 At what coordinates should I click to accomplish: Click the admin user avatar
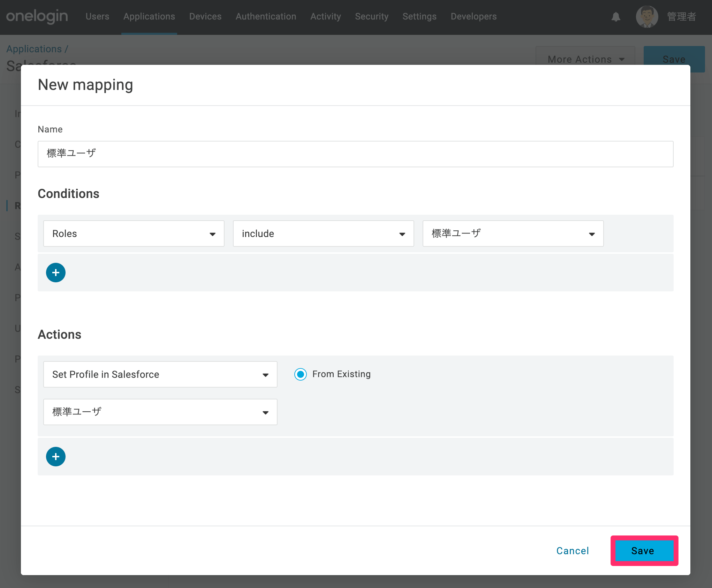click(x=647, y=17)
